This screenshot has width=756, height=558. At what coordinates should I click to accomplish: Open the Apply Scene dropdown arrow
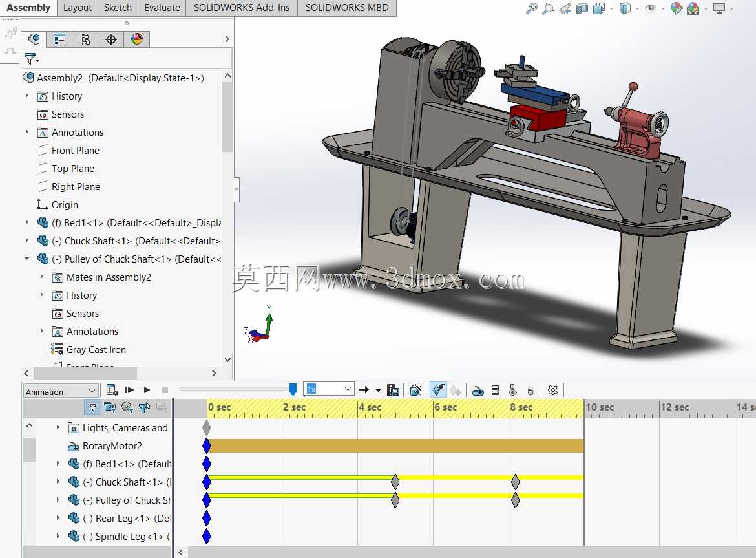pos(706,8)
